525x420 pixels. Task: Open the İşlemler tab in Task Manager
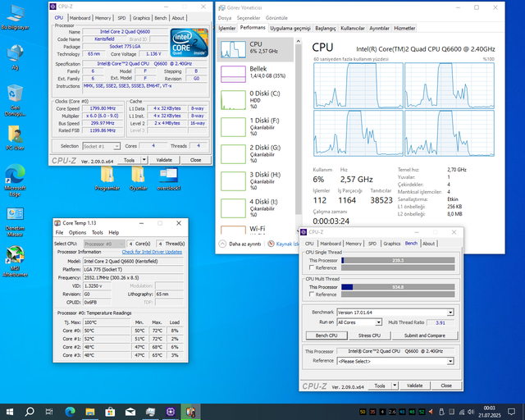(227, 28)
